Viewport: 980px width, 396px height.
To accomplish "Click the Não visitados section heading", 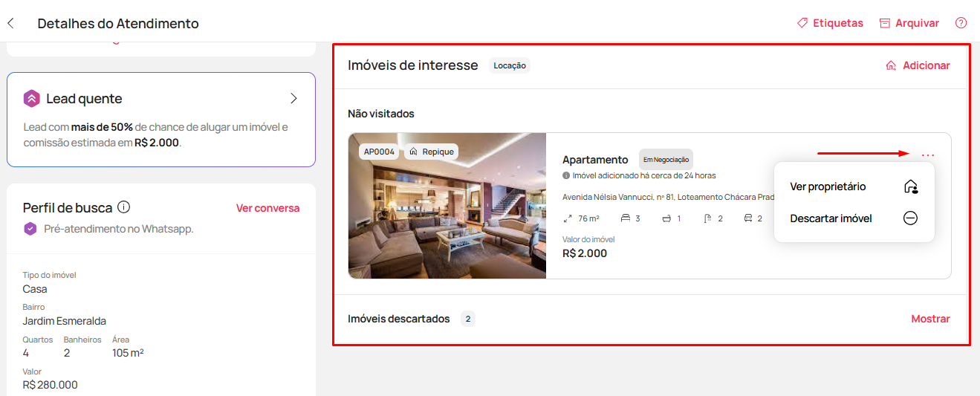I will point(381,114).
